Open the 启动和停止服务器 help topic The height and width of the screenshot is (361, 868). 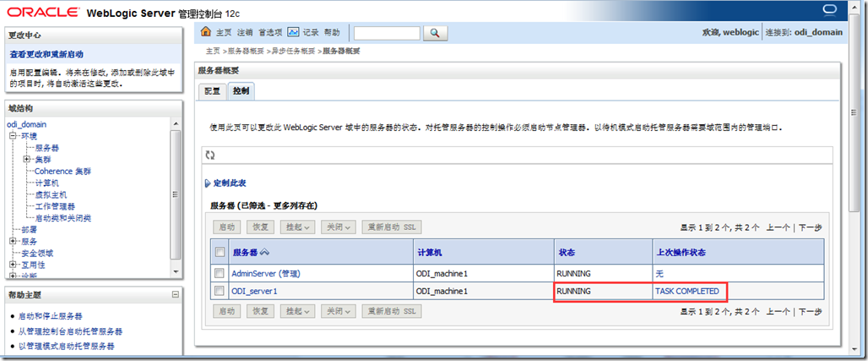51,317
